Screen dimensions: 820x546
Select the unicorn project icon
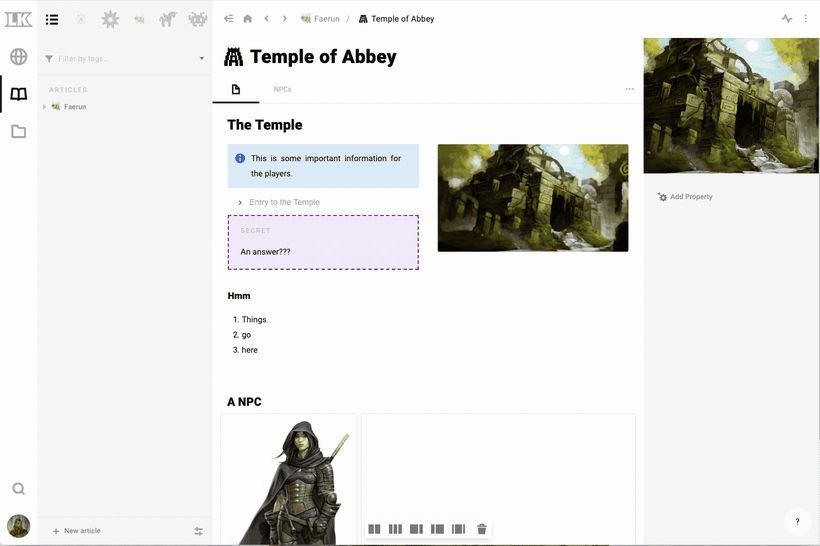tap(168, 20)
